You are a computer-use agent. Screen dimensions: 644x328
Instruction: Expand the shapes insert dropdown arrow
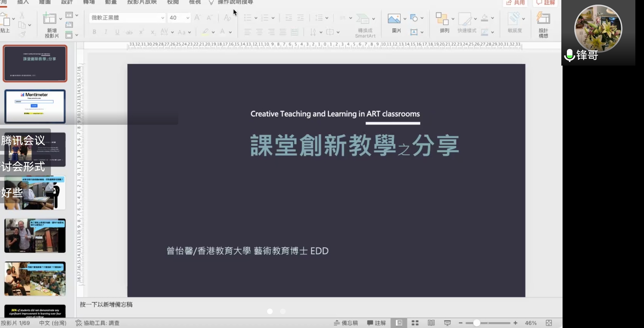422,18
